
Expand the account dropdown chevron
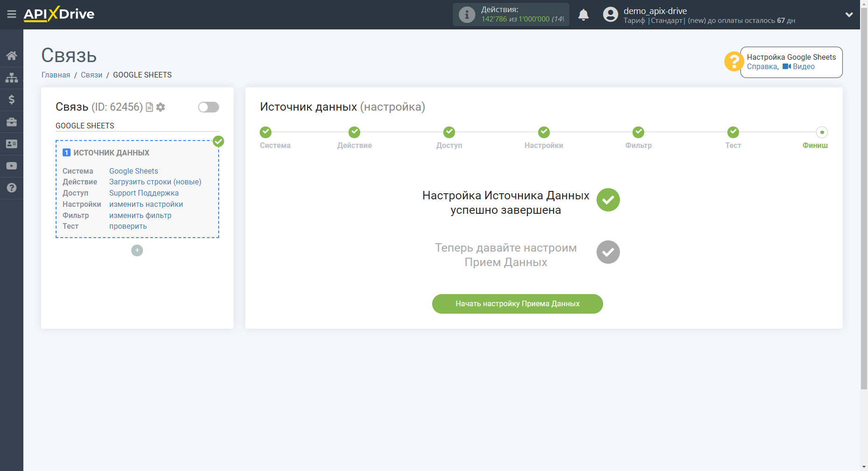(x=849, y=14)
